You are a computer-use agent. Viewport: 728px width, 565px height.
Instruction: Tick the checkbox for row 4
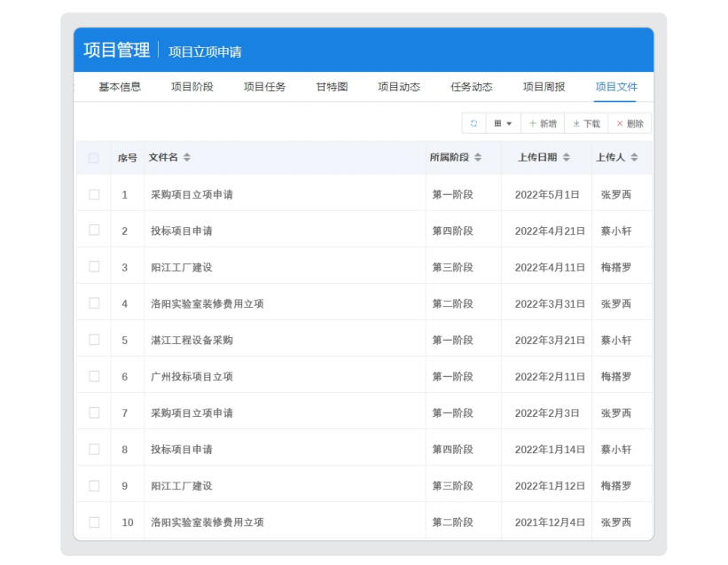click(94, 303)
